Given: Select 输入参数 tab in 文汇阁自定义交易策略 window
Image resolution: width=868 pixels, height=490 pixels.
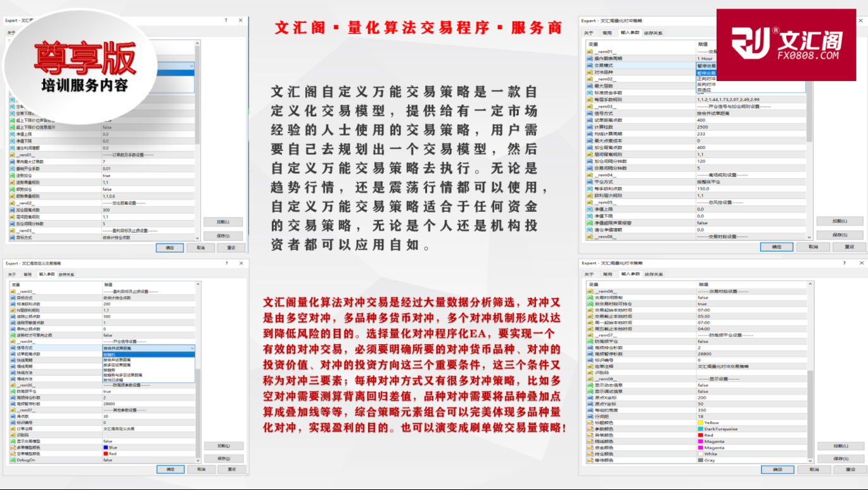Looking at the screenshot, I should click(46, 274).
